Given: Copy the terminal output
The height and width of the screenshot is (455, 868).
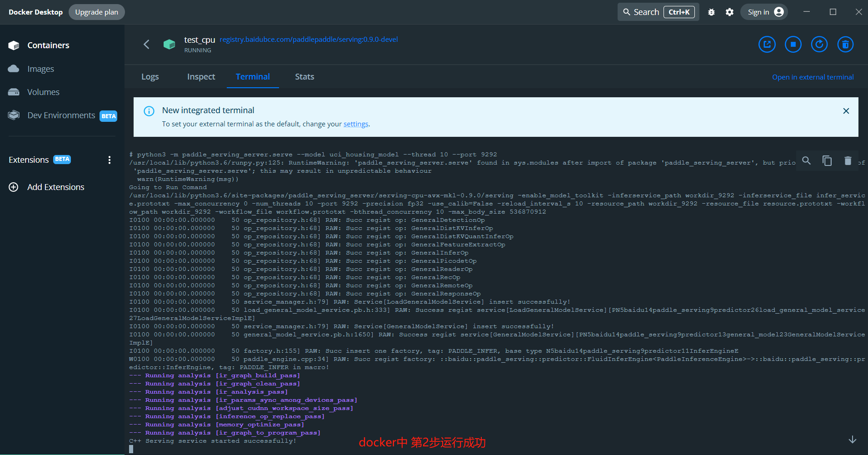Looking at the screenshot, I should [827, 160].
